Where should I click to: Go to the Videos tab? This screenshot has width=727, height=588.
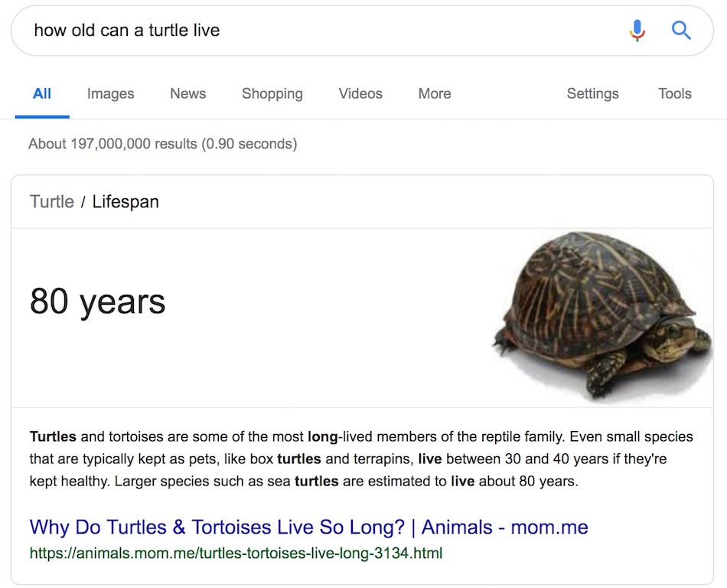[x=360, y=93]
